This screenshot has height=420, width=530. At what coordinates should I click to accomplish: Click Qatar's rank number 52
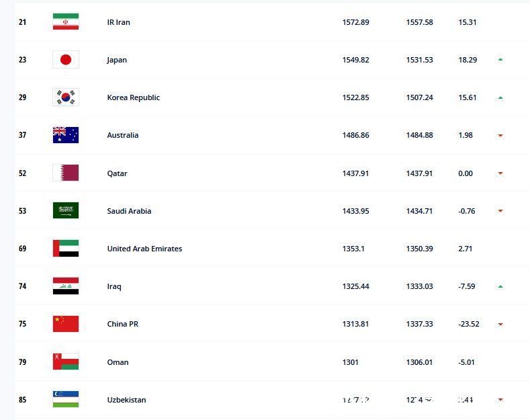pyautogui.click(x=23, y=173)
